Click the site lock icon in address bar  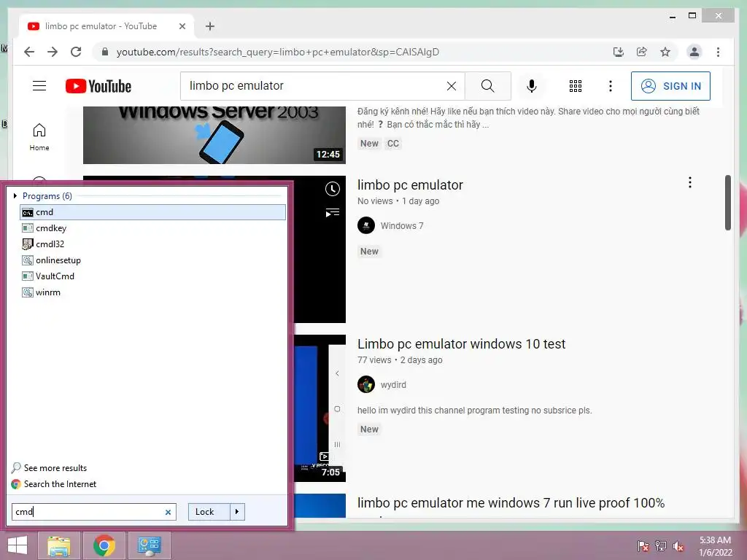(x=105, y=52)
